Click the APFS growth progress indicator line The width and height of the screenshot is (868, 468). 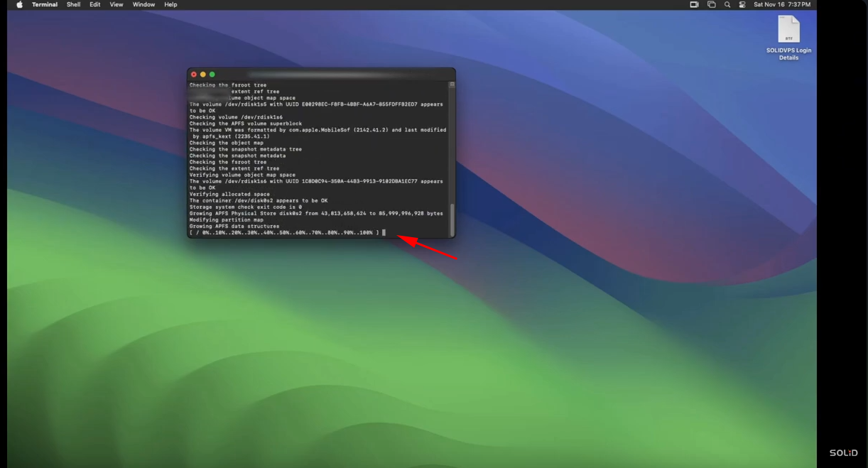pos(284,232)
